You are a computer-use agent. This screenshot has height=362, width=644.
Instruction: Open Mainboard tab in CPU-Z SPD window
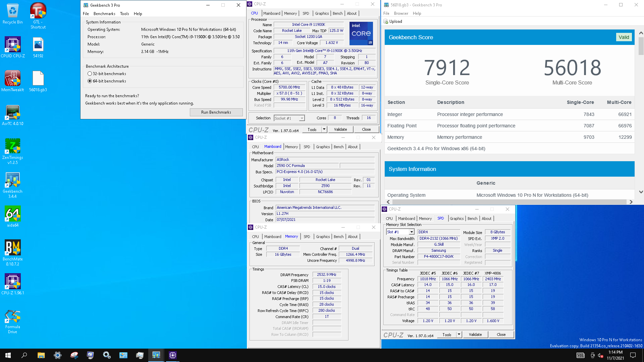(x=407, y=219)
